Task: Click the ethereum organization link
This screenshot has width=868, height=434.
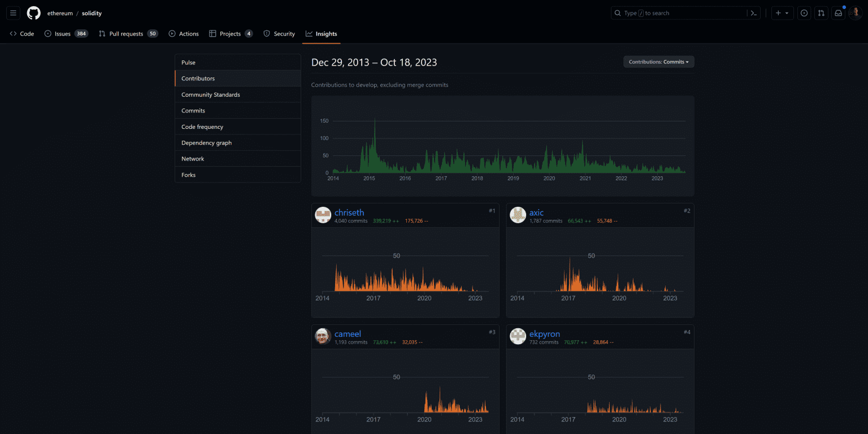Action: tap(59, 12)
